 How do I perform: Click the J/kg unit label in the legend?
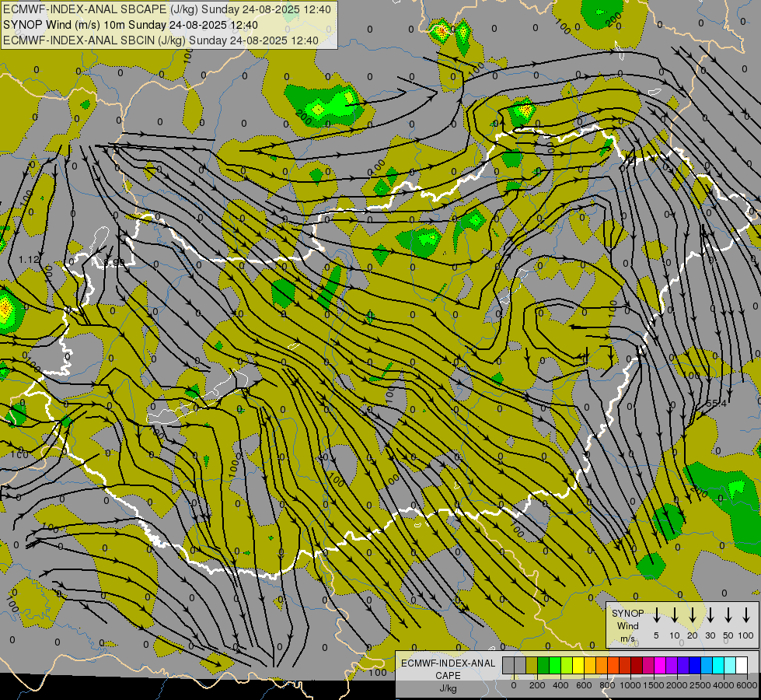click(448, 688)
